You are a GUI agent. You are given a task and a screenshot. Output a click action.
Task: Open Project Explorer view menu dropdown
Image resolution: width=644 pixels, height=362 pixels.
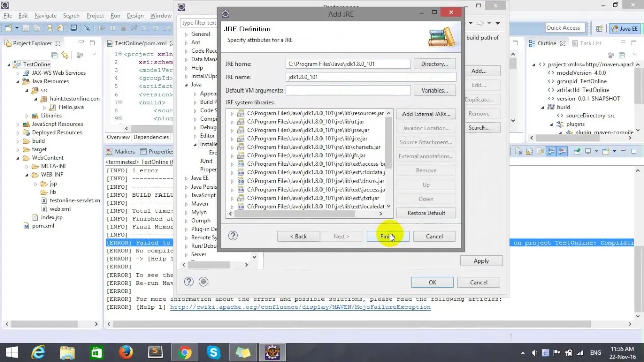(x=93, y=55)
